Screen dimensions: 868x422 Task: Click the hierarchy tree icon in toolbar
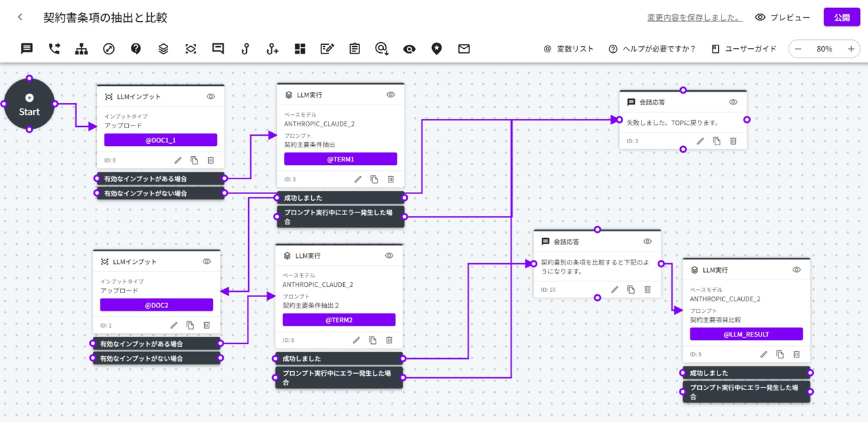click(x=81, y=49)
